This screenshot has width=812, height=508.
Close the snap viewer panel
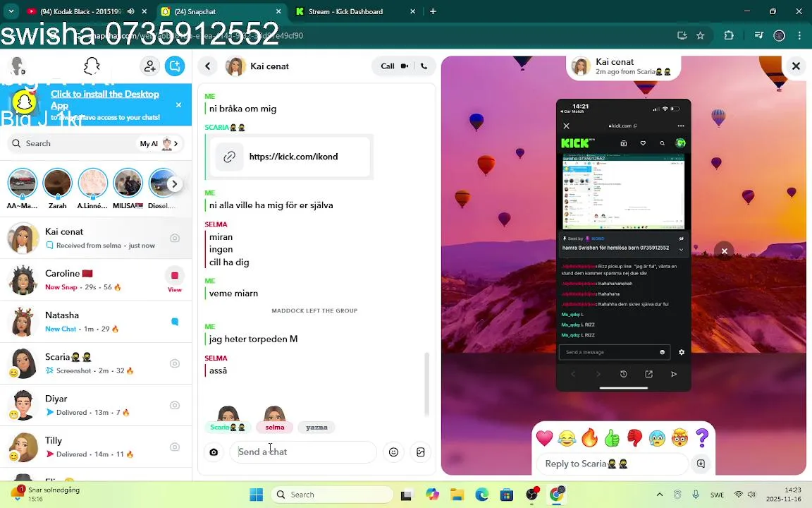coord(796,66)
